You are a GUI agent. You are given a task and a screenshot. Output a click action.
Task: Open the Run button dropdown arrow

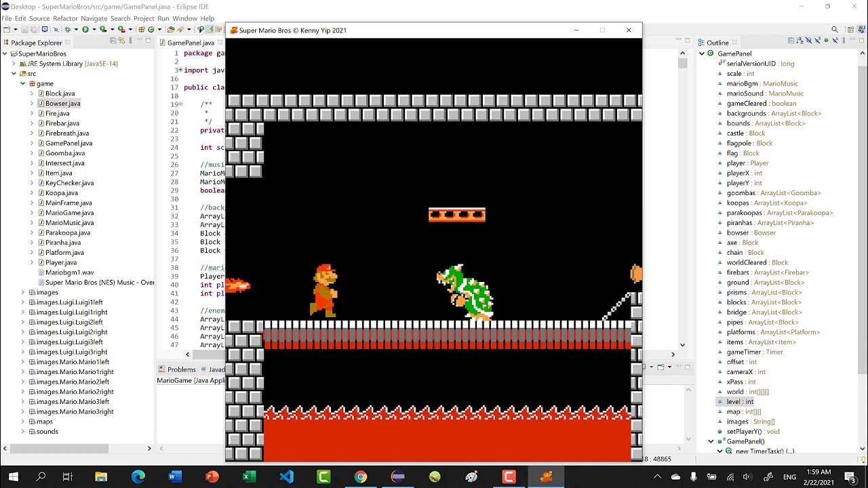point(94,30)
